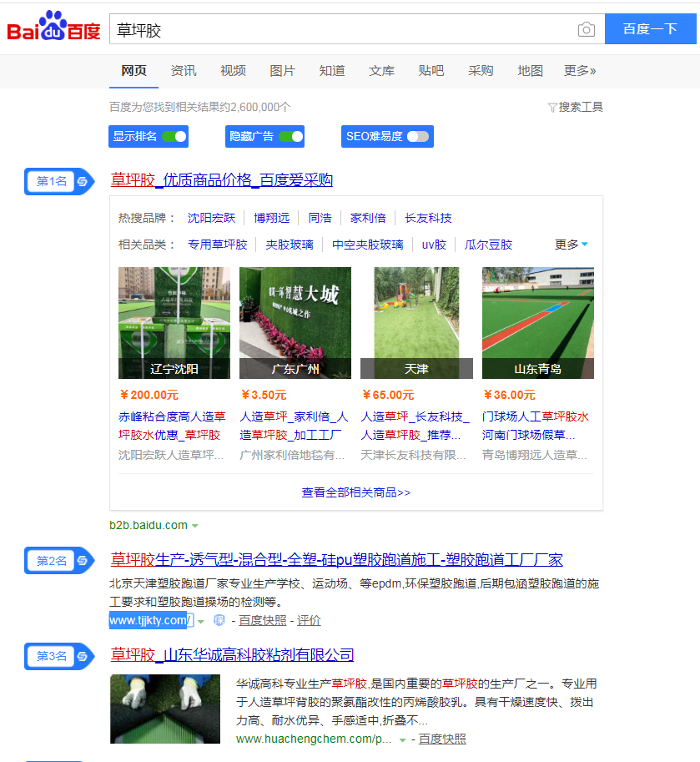Click the 搜索工具 filter funnel icon
Viewport: 700px width, 762px height.
point(551,108)
